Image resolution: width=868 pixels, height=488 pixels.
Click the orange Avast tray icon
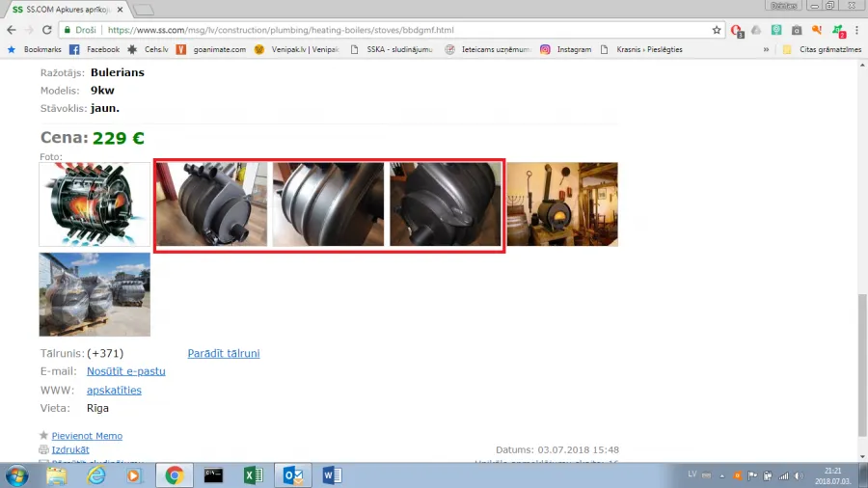738,475
